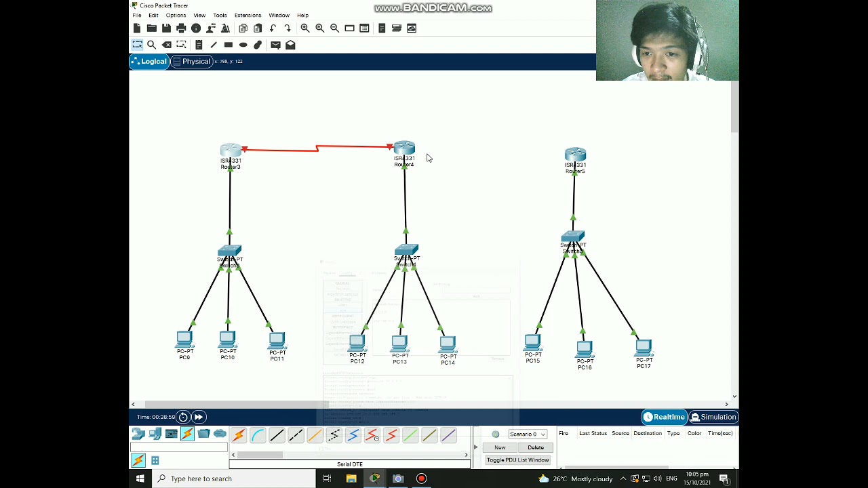Open the Tools menu
The height and width of the screenshot is (488, 868).
pos(220,15)
